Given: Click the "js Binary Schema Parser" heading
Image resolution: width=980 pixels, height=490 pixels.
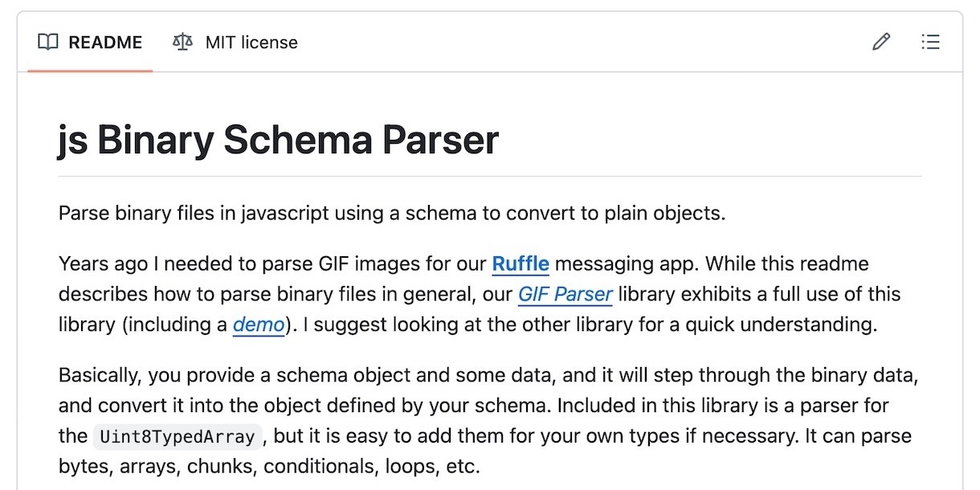Looking at the screenshot, I should pyautogui.click(x=279, y=141).
